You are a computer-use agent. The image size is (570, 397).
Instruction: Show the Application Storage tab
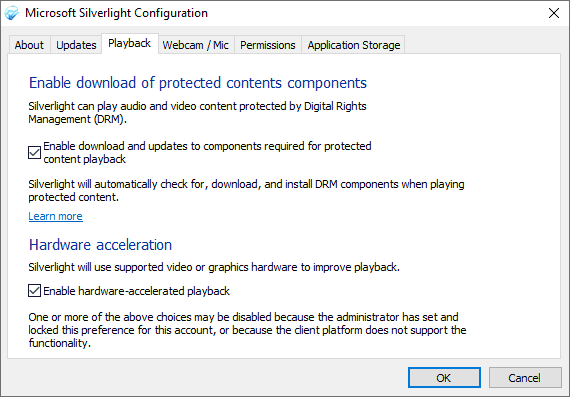pyautogui.click(x=354, y=45)
